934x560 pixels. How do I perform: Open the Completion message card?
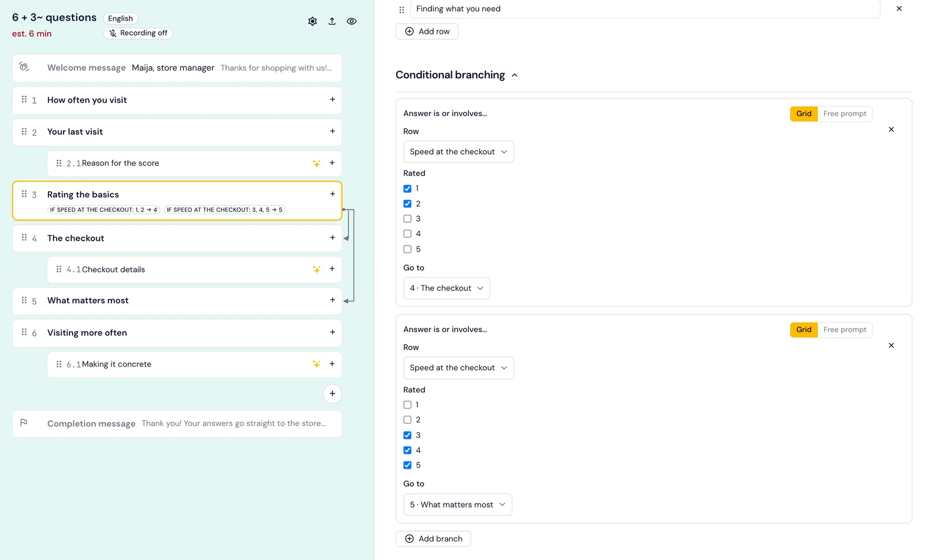point(177,423)
